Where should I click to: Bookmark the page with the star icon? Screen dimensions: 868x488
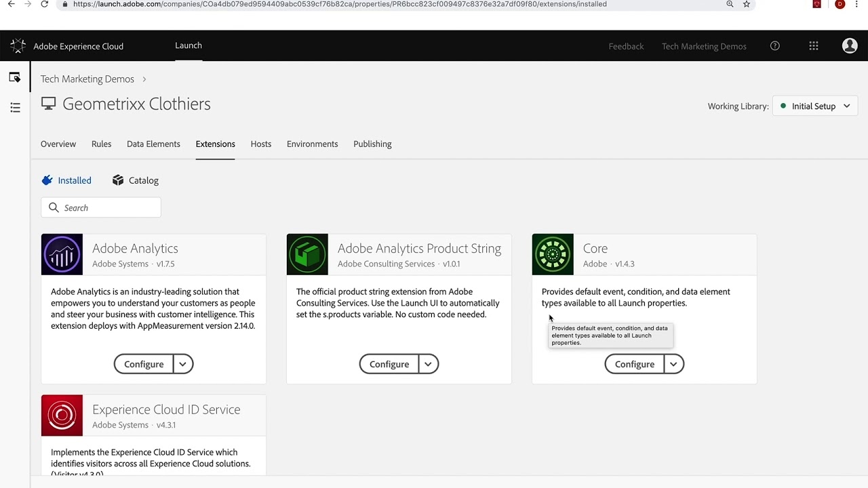pyautogui.click(x=747, y=4)
